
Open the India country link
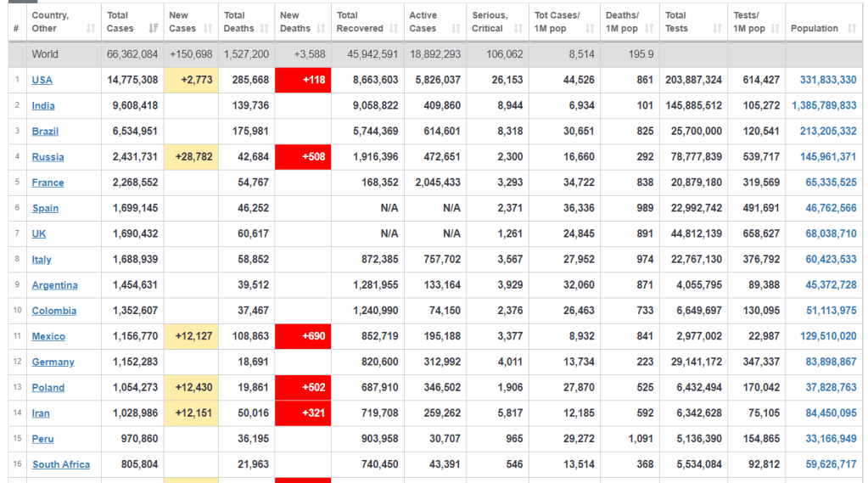pyautogui.click(x=43, y=106)
